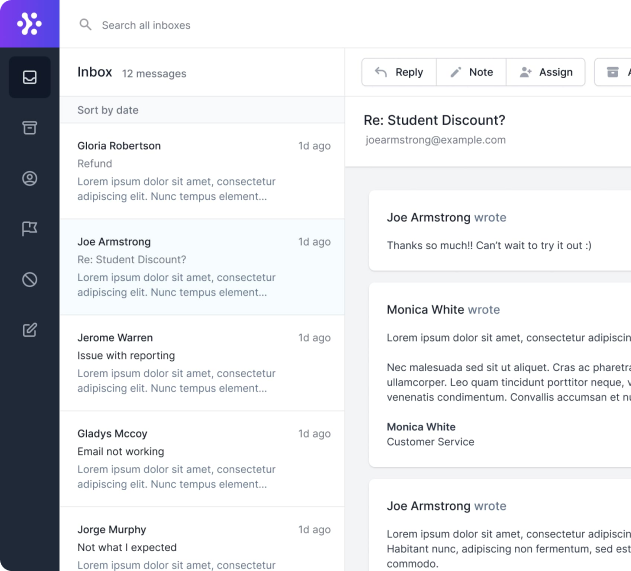631x571 pixels.
Task: Open Sort by date option
Action: (108, 110)
